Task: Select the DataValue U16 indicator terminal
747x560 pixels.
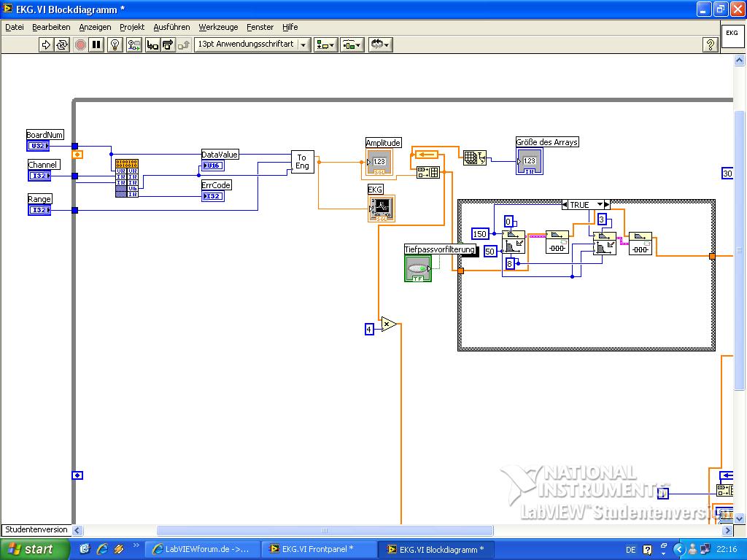Action: (x=213, y=166)
